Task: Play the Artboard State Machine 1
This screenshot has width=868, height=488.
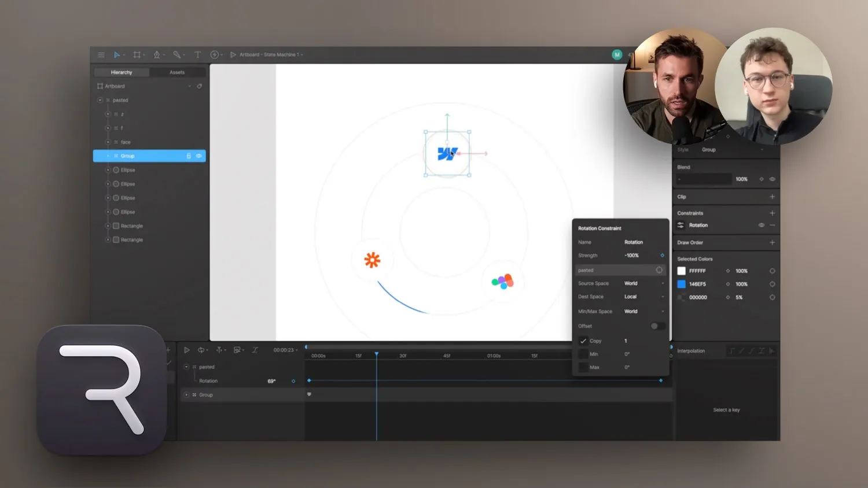Action: click(233, 55)
